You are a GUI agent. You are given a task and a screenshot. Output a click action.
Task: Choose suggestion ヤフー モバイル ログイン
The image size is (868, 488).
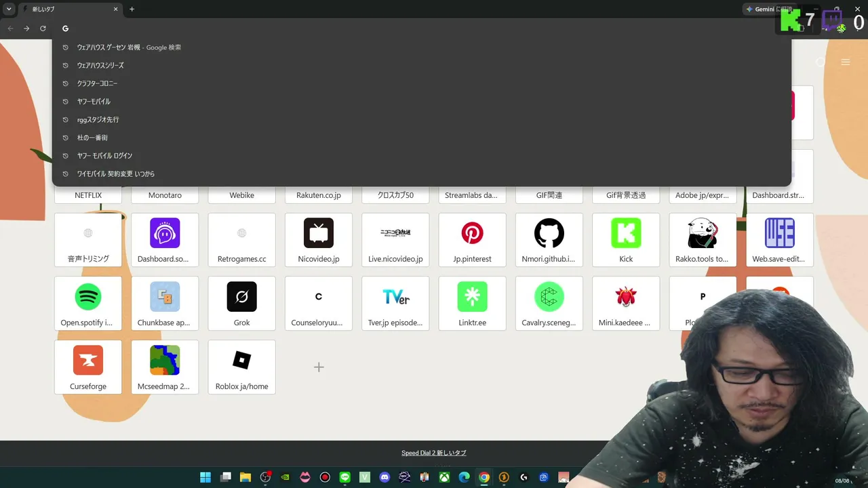[x=422, y=156]
